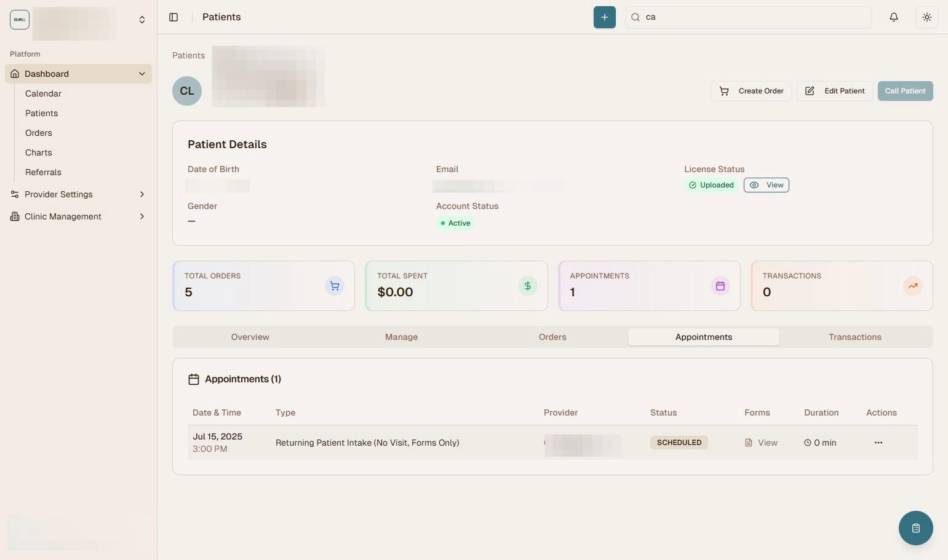The image size is (948, 560).
Task: Expand the Clinic Management chevron
Action: (x=142, y=216)
